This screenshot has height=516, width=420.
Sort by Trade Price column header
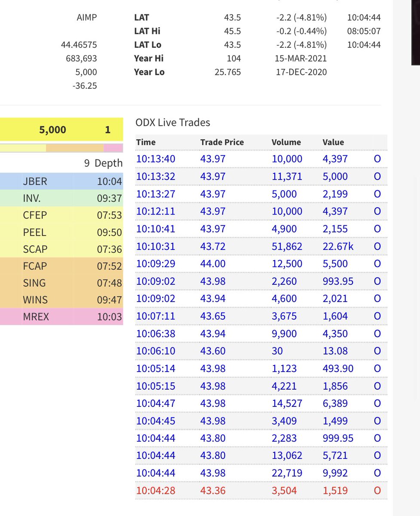coord(222,142)
